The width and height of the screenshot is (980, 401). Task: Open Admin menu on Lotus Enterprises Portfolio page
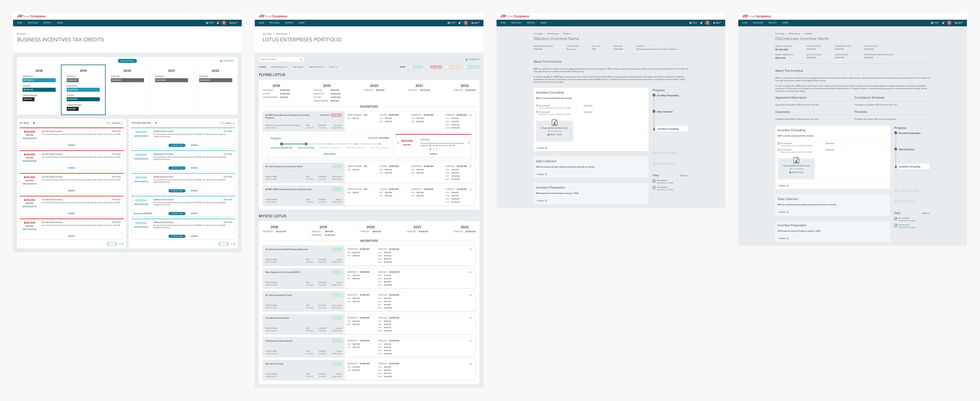click(x=301, y=23)
